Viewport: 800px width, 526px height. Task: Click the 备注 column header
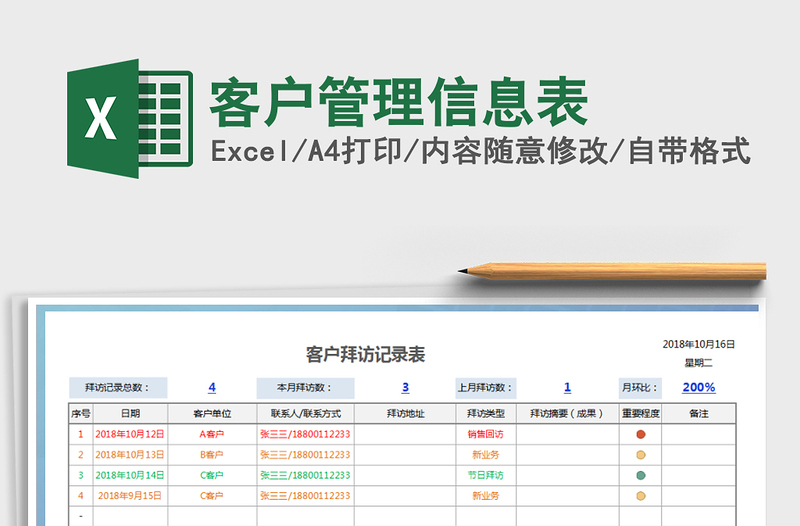pyautogui.click(x=698, y=413)
